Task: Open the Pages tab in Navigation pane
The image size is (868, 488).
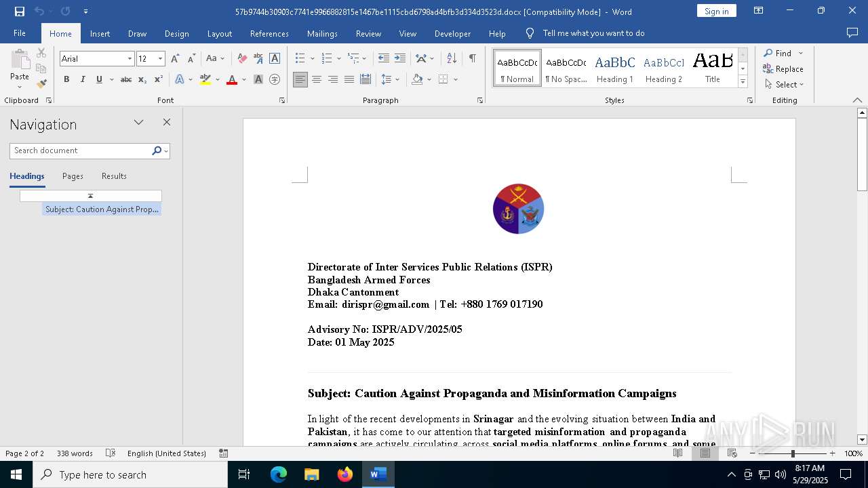Action: coord(73,176)
